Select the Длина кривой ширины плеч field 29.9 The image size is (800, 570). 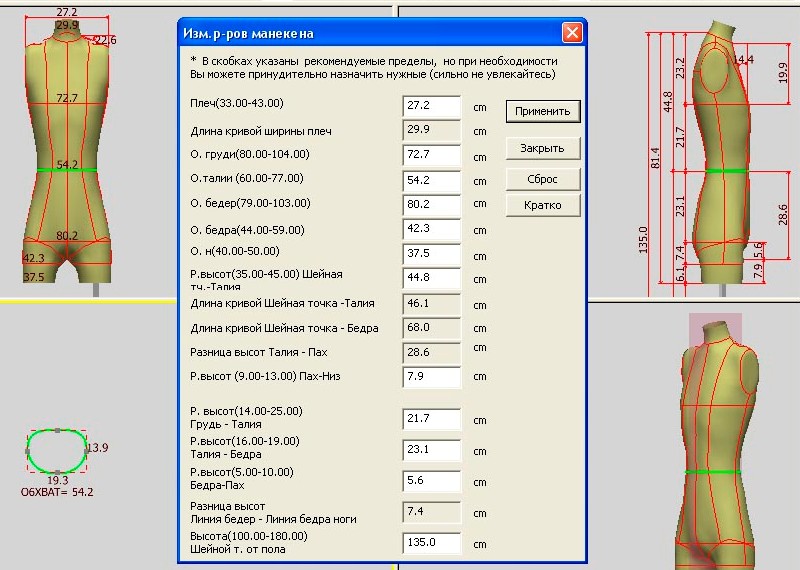[431, 130]
